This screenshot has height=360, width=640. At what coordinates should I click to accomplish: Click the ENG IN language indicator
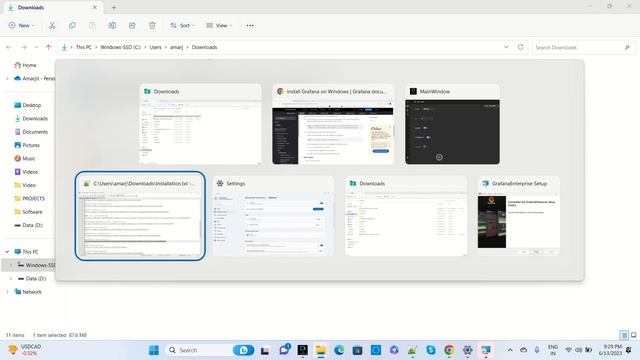553,350
